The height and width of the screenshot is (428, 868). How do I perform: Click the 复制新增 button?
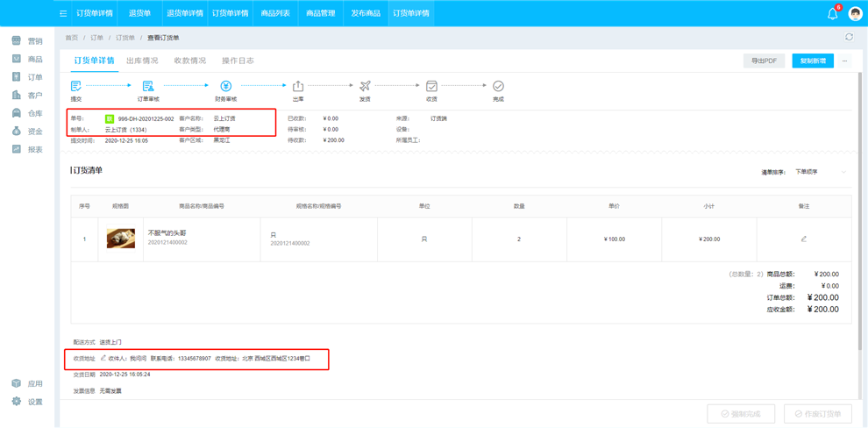click(x=812, y=61)
